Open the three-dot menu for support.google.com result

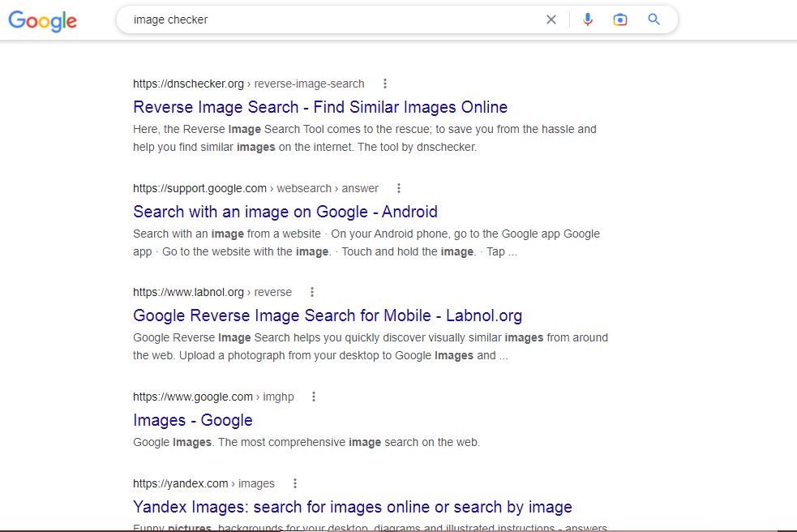pos(399,188)
